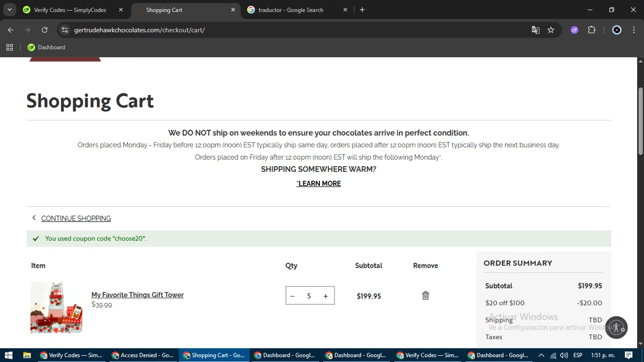Open the Dashboard bookmark
The width and height of the screenshot is (644, 362).
[46, 47]
